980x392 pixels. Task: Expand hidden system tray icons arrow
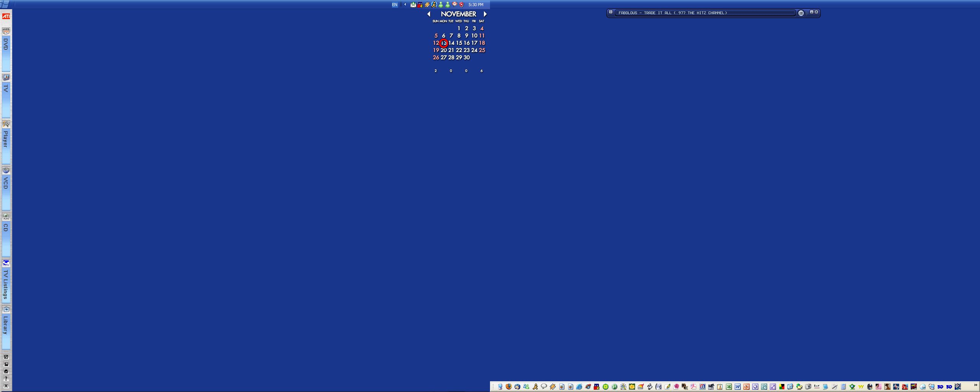click(x=405, y=5)
